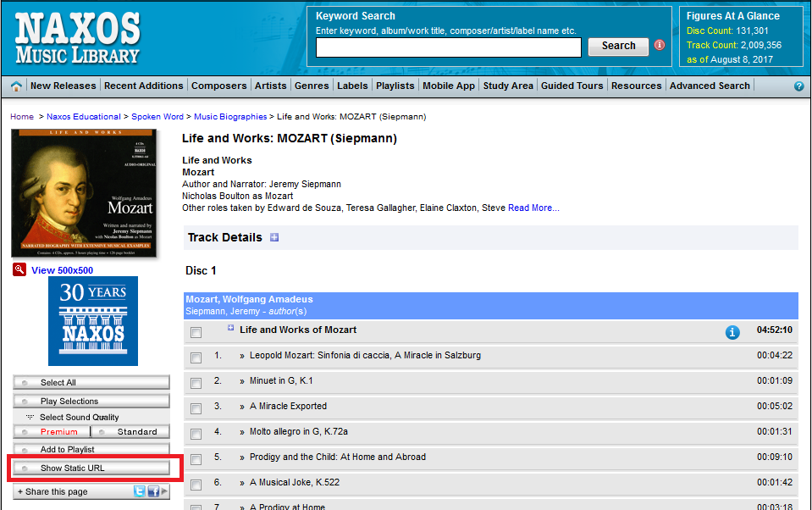Click the Naxos 30 Years logo
The width and height of the screenshot is (812, 510).
(x=93, y=321)
